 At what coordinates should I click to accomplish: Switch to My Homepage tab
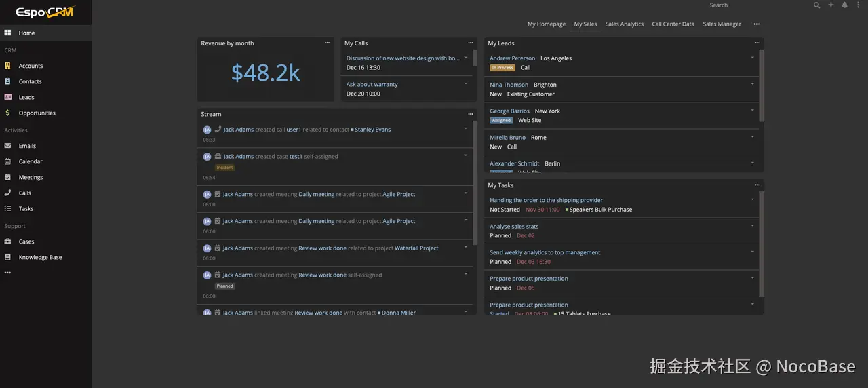[x=547, y=24]
